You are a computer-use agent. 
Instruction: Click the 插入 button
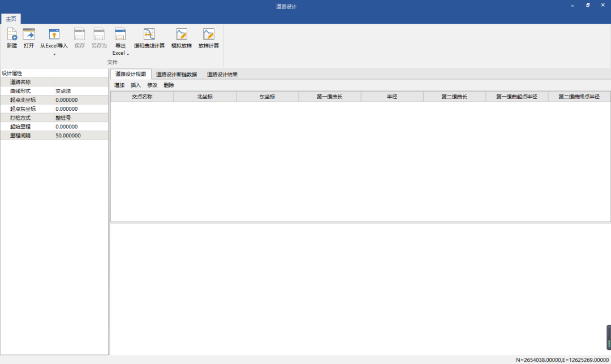click(136, 85)
